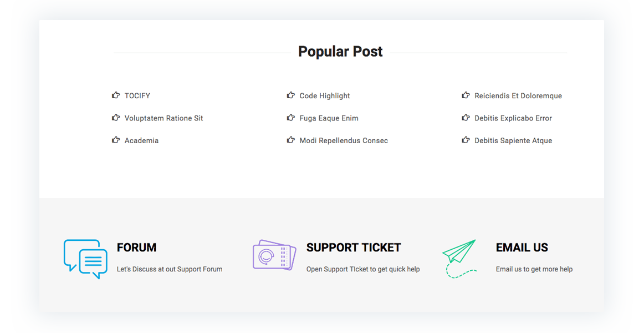
Task: Click the EMAIL US heading
Action: coord(522,248)
